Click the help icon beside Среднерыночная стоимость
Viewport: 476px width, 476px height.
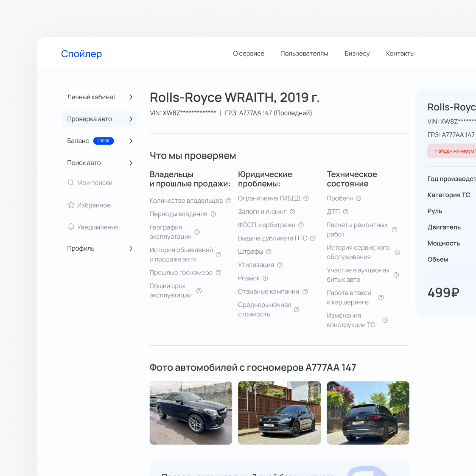pos(297,309)
